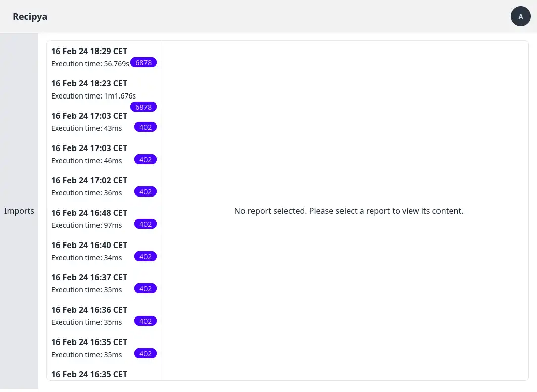This screenshot has width=537, height=392.
Task: Click the 6878 badge next to 56.769s
Action: click(x=143, y=63)
